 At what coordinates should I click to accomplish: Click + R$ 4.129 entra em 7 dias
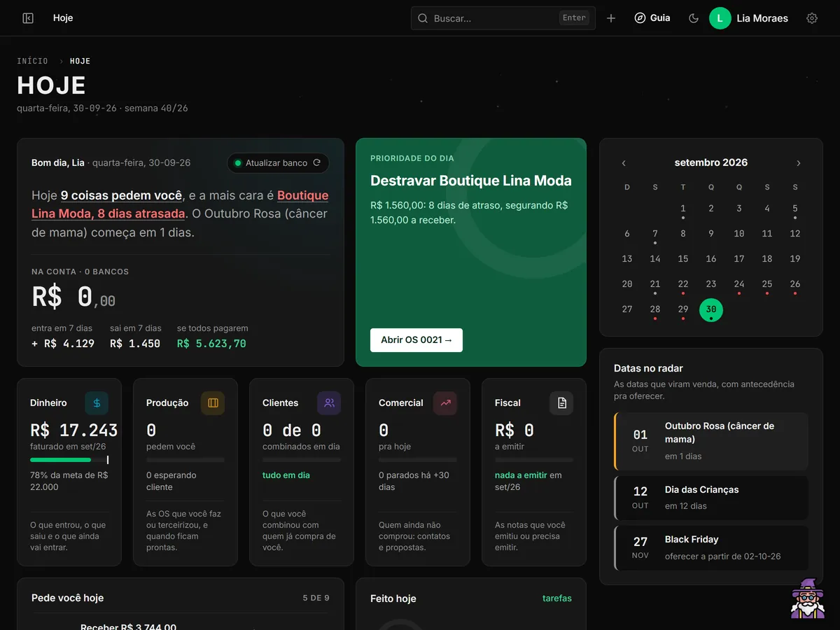(63, 344)
